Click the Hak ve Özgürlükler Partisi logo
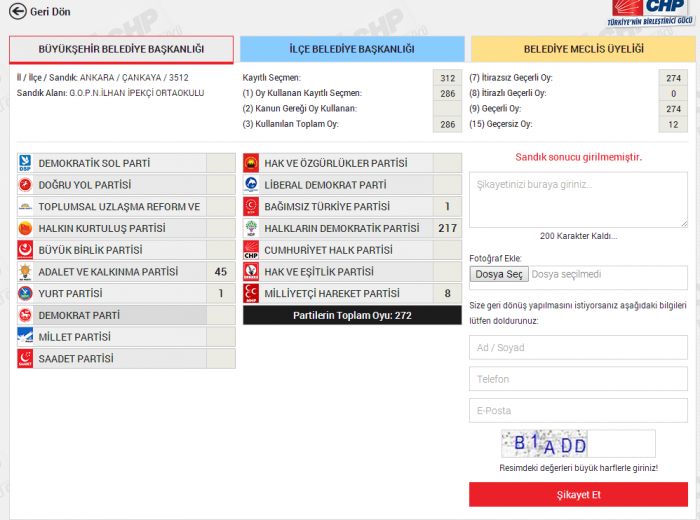This screenshot has height=520, width=700. pos(251,163)
